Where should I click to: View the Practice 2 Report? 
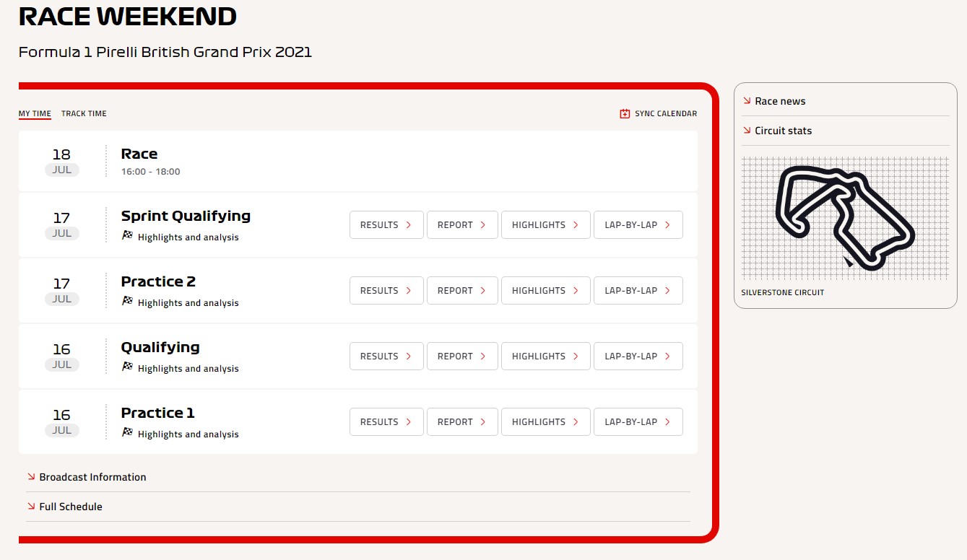462,290
